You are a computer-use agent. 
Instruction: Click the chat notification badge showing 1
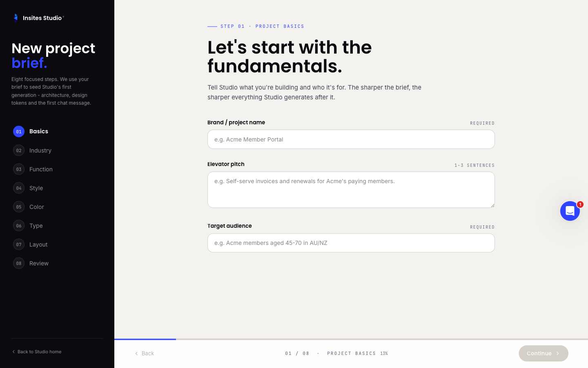(580, 204)
